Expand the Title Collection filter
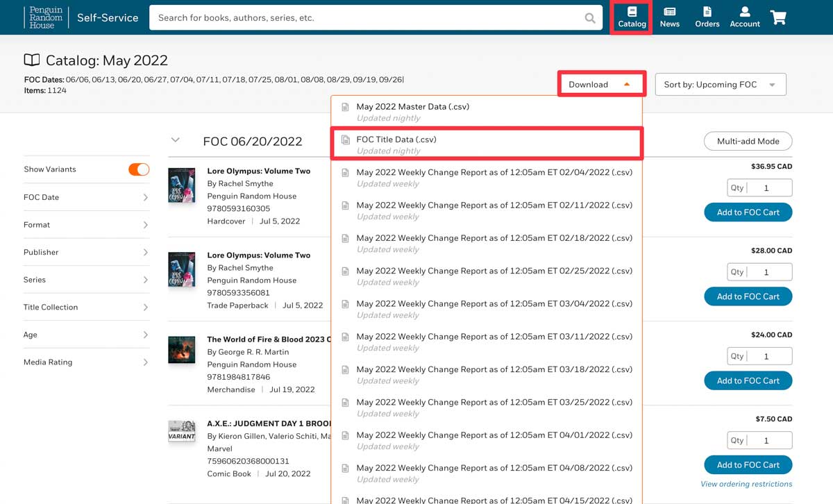This screenshot has height=504, width=833. [x=86, y=307]
